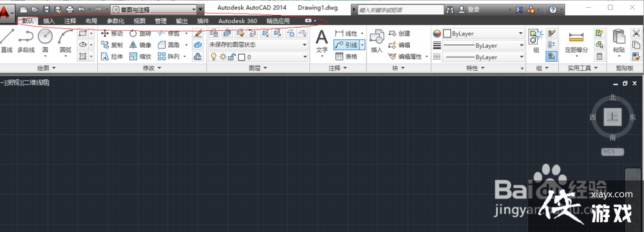The height and width of the screenshot is (232, 644).
Task: Switch to the 管理 ribbon tab
Action: point(160,21)
